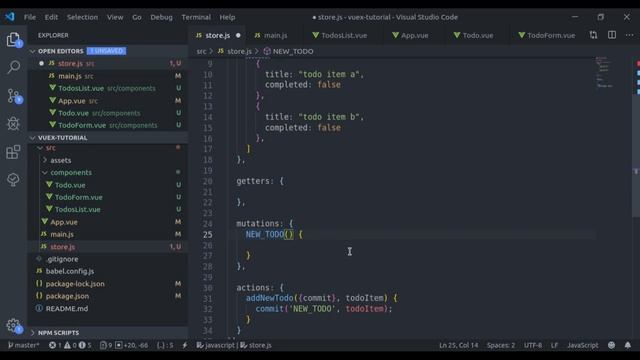
Task: Open TodoForm.vue in Open Editors list
Action: click(108, 125)
